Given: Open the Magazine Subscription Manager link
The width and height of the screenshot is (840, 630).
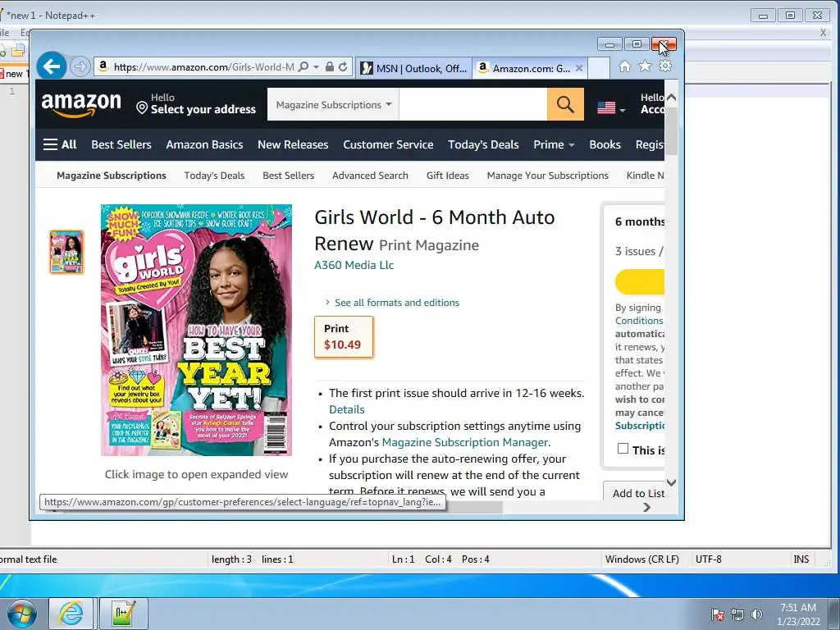Looking at the screenshot, I should (x=464, y=442).
